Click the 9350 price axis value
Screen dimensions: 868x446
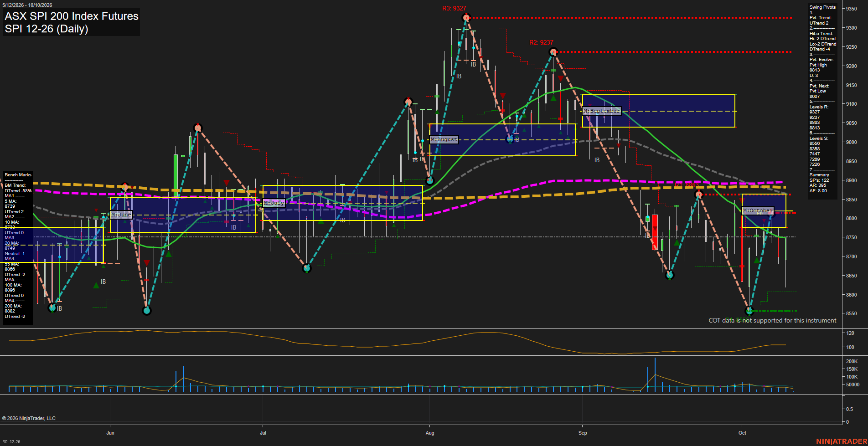[x=851, y=9]
